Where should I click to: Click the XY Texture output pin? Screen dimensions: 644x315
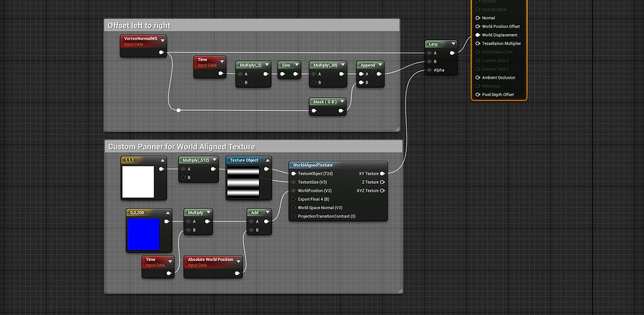pyautogui.click(x=382, y=173)
